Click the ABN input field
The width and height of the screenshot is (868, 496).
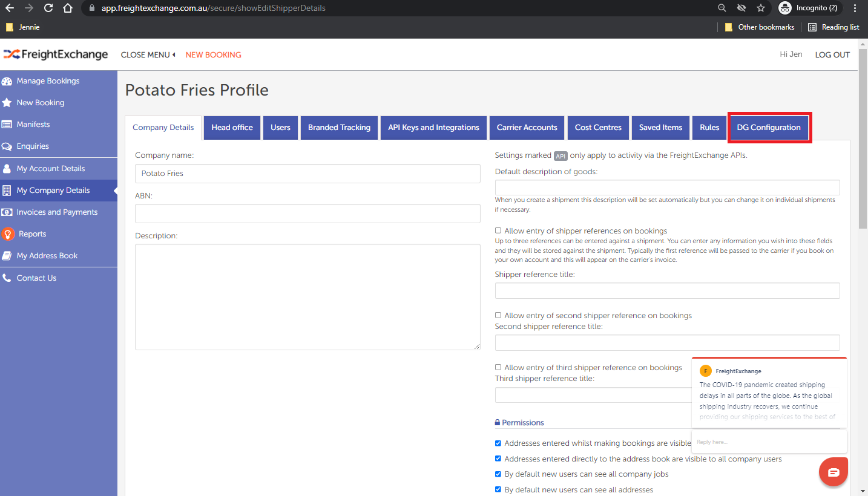[307, 214]
